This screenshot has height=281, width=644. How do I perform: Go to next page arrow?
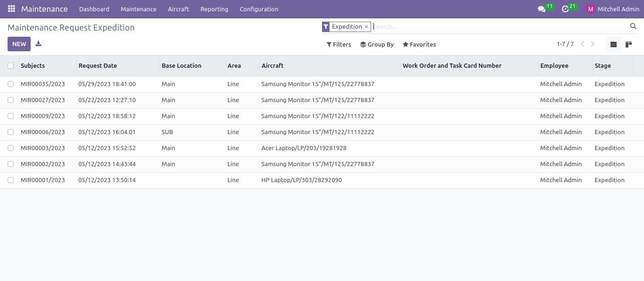(x=593, y=44)
